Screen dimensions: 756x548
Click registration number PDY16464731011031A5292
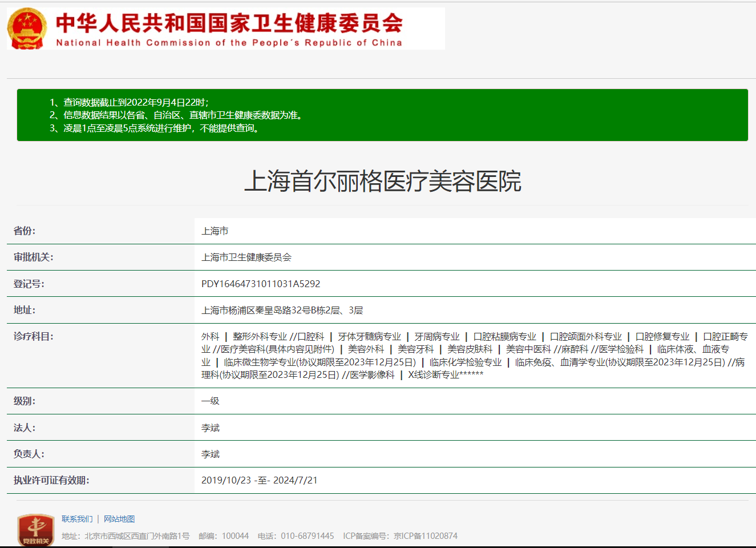(261, 284)
